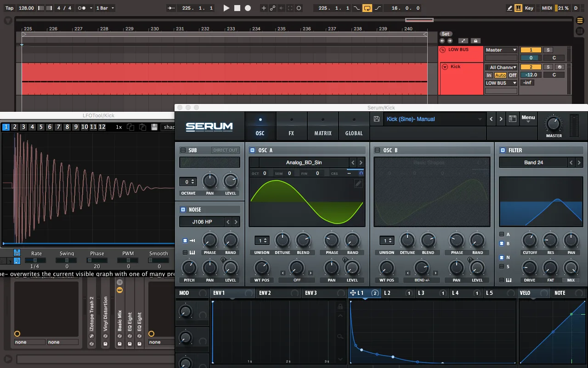Screen dimensions: 588x368
Task: Switch to the Serum MATRIX tab
Action: coord(323,126)
